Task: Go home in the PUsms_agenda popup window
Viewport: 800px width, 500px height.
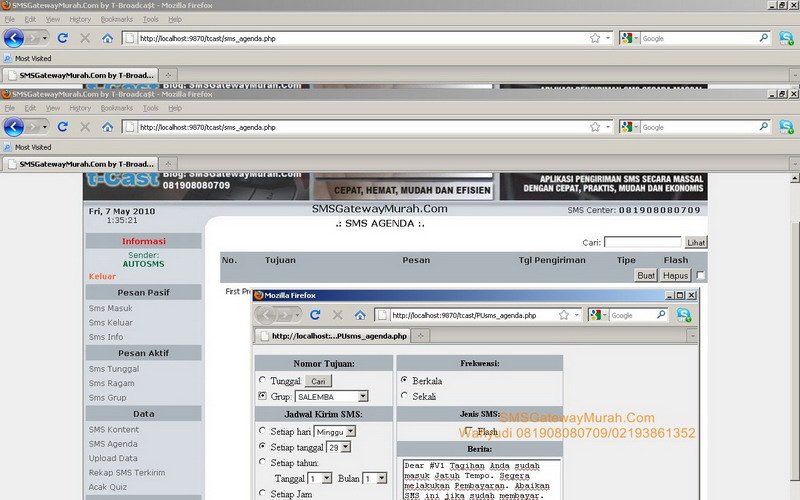Action: click(360, 315)
